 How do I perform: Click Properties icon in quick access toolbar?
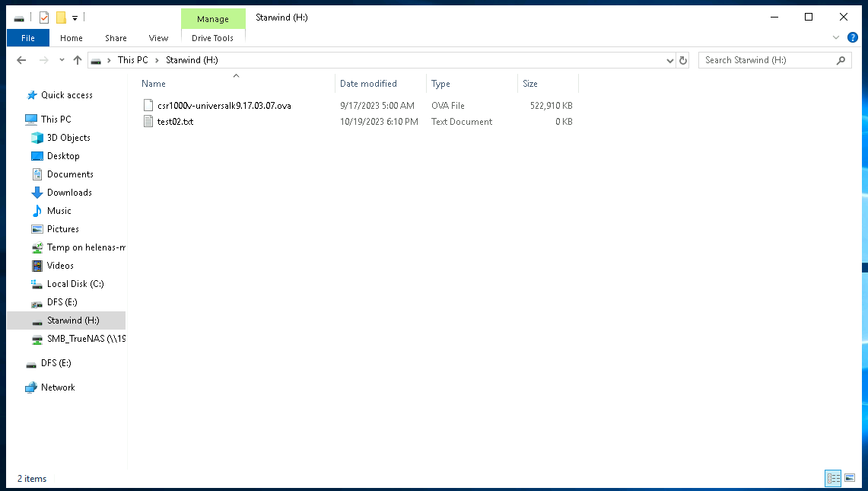pyautogui.click(x=44, y=17)
